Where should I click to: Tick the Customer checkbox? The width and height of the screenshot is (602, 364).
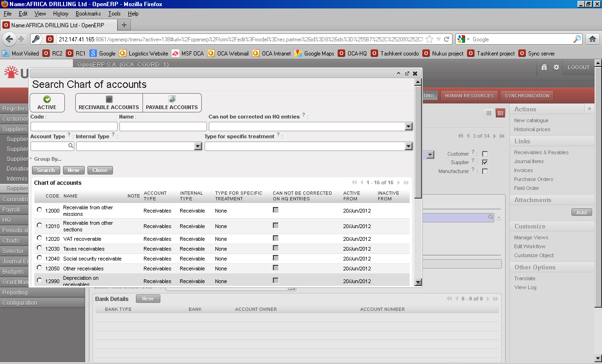pos(485,154)
